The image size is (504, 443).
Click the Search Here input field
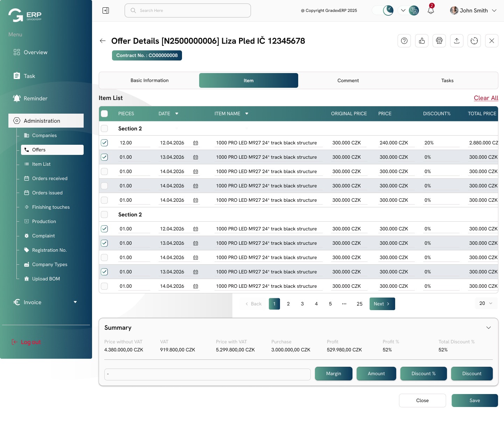[x=188, y=10]
